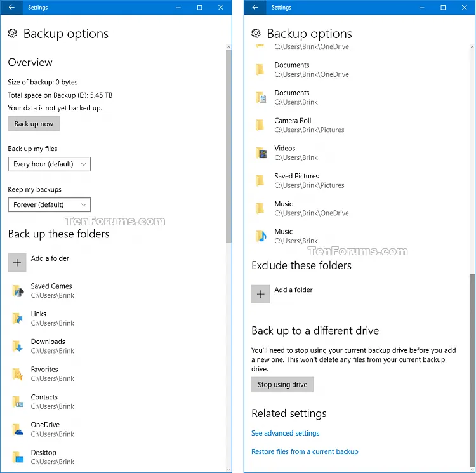Image resolution: width=476 pixels, height=473 pixels.
Task: Select Links folder name text
Action: click(x=39, y=314)
